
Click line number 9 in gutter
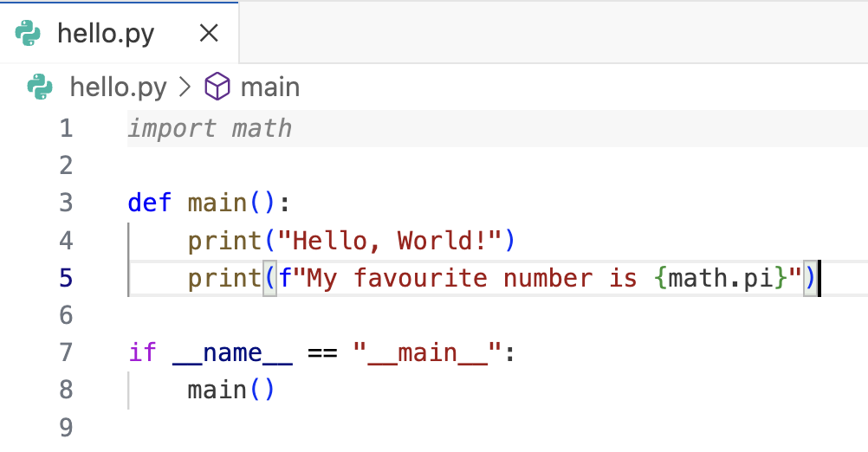(x=67, y=428)
